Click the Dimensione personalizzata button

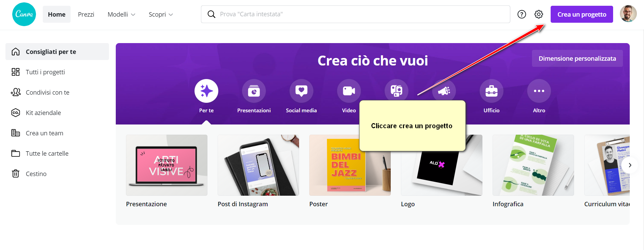click(x=577, y=58)
